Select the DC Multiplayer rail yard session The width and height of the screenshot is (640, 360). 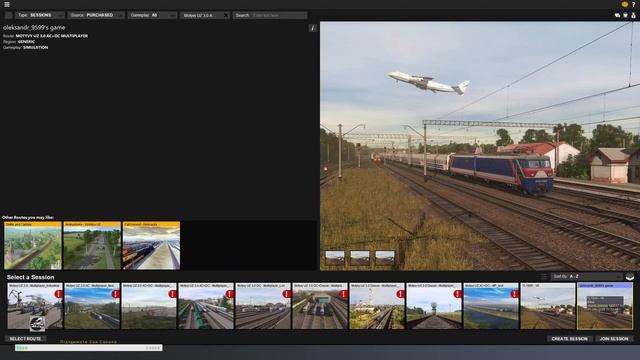(x=263, y=306)
